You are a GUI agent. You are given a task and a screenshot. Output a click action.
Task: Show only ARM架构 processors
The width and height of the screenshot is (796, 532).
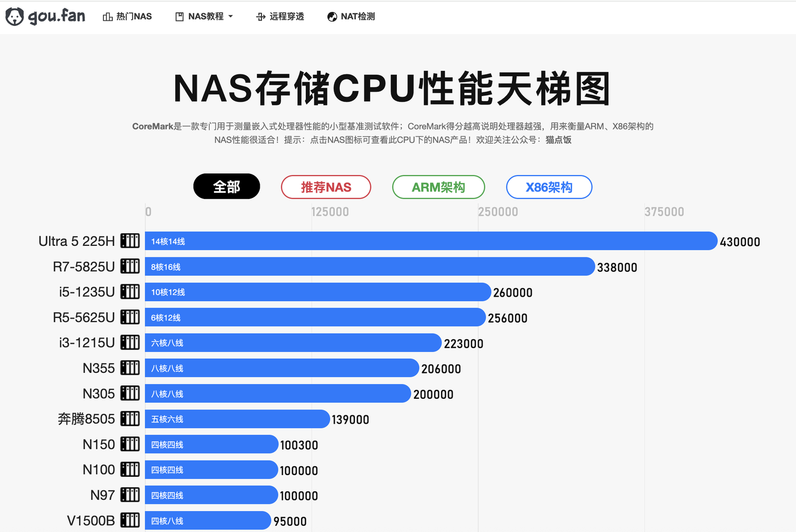[x=438, y=187]
